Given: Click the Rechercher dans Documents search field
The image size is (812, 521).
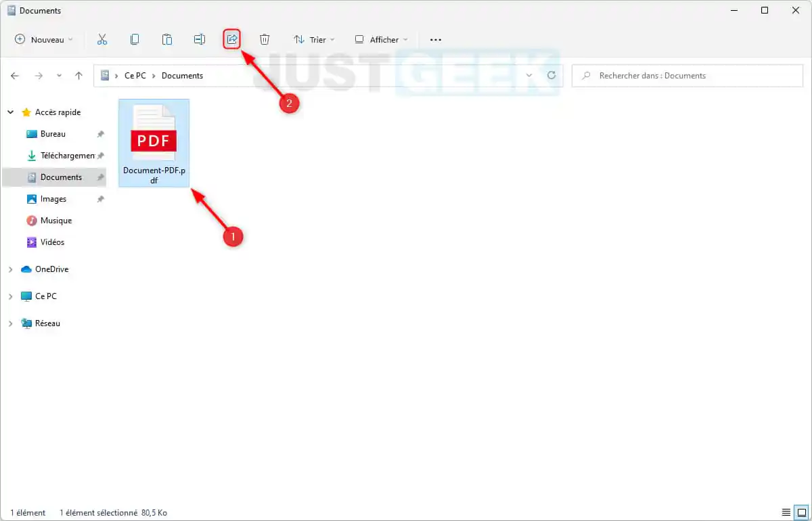Looking at the screenshot, I should 687,76.
